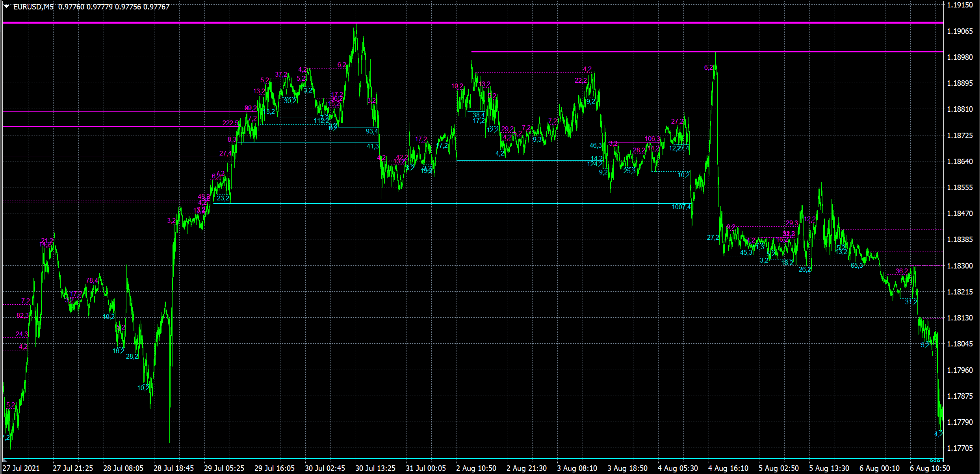Click the gray chart-shift triangle at bottom-left
This screenshot has width=980, height=474.
coord(5,460)
